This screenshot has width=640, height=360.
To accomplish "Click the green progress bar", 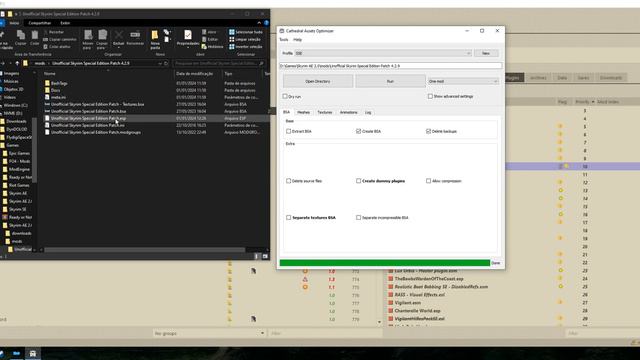I will (384, 263).
